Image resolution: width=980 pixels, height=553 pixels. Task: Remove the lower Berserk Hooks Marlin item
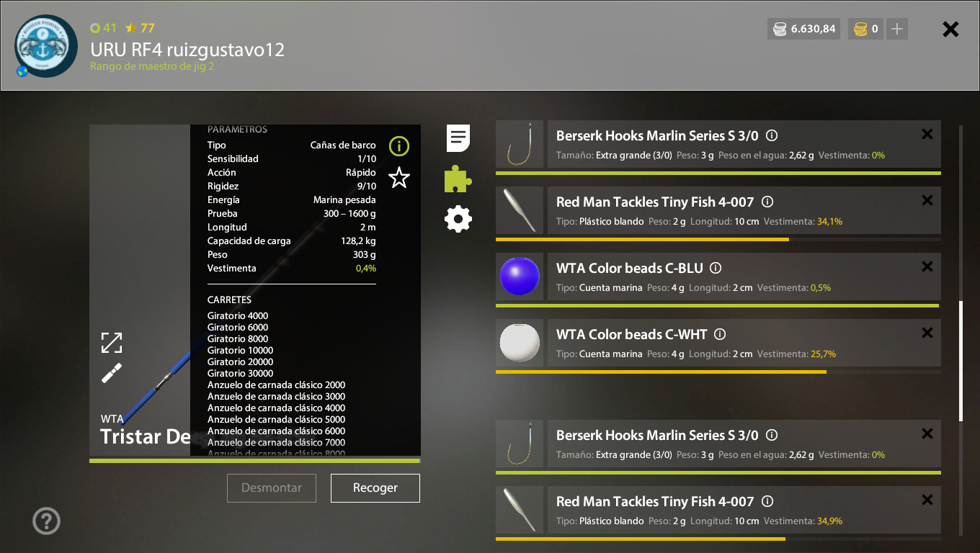point(927,433)
